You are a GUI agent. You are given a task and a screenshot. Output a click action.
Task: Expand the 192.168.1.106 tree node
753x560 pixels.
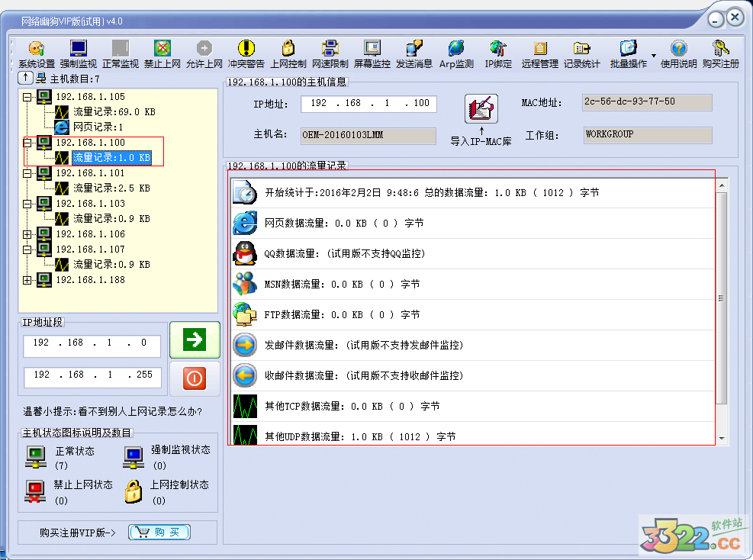(27, 234)
